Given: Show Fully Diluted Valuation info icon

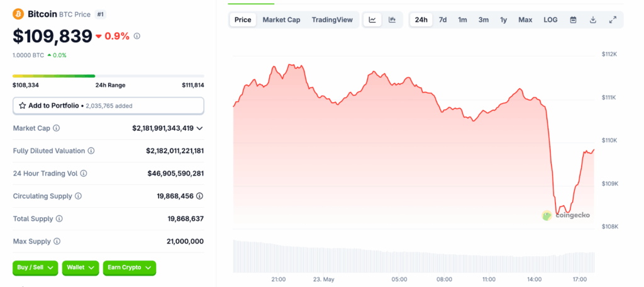Looking at the screenshot, I should click(x=91, y=151).
